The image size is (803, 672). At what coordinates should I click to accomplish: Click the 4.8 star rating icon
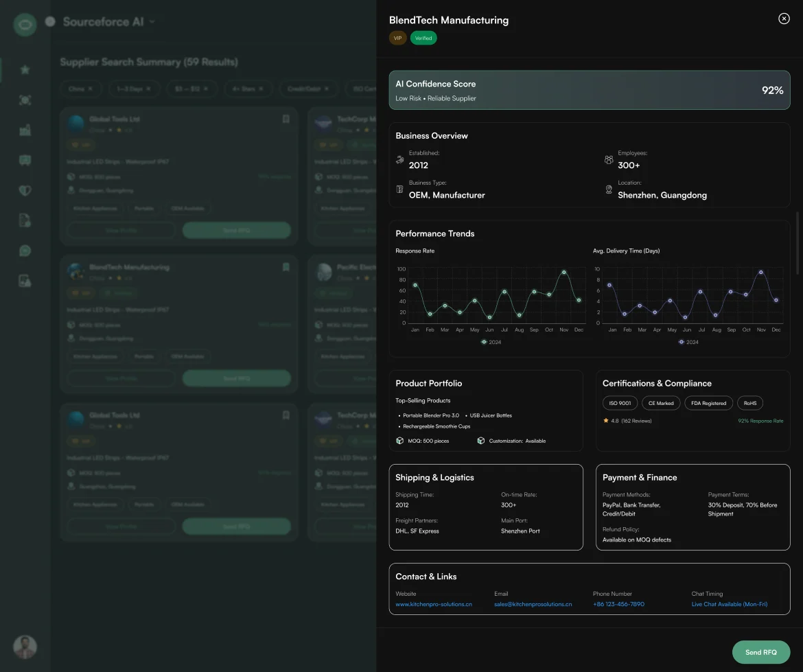[x=606, y=421]
